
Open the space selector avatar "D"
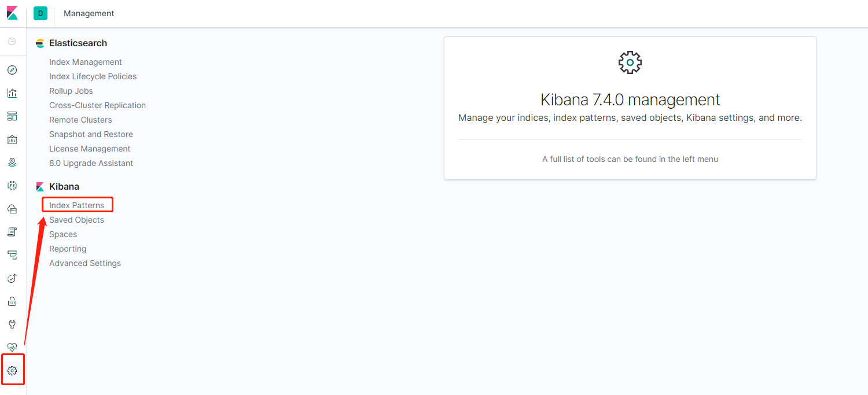41,13
